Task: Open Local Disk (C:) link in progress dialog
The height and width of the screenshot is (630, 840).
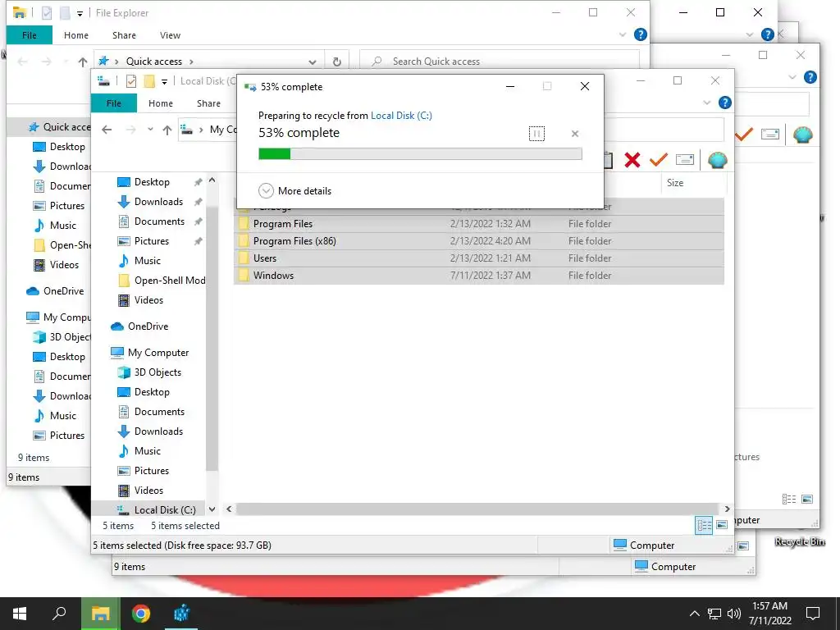Action: coord(401,115)
